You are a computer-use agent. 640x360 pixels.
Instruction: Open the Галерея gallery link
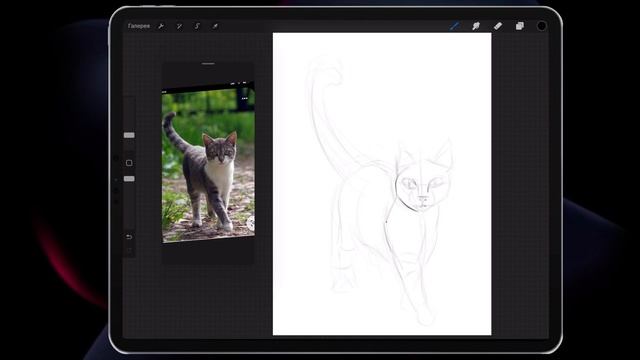139,26
